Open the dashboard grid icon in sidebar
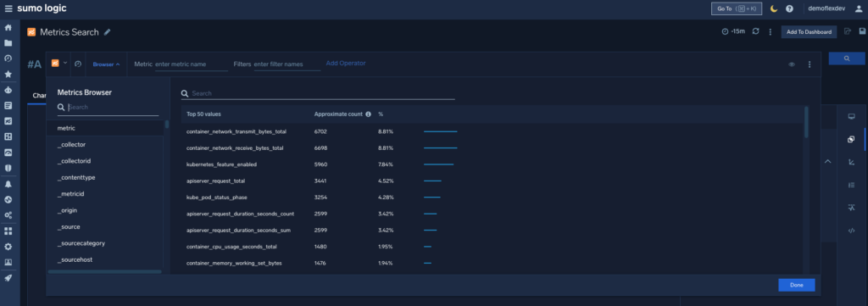 [8, 136]
